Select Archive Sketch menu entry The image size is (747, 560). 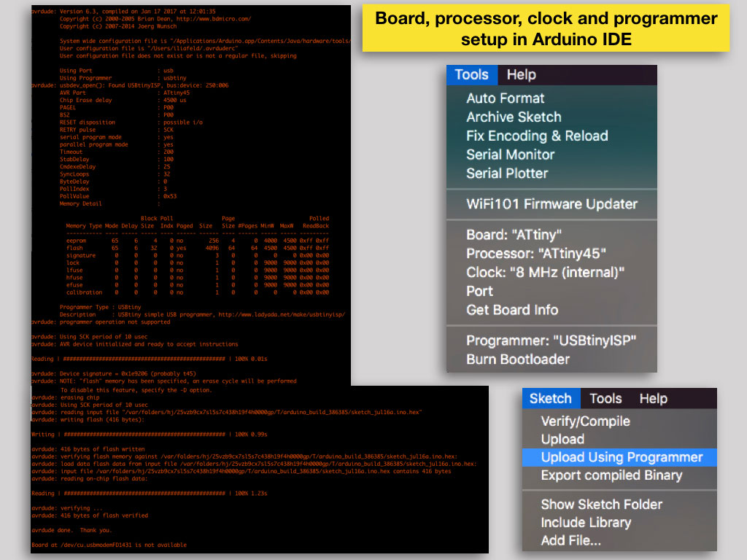pos(514,117)
